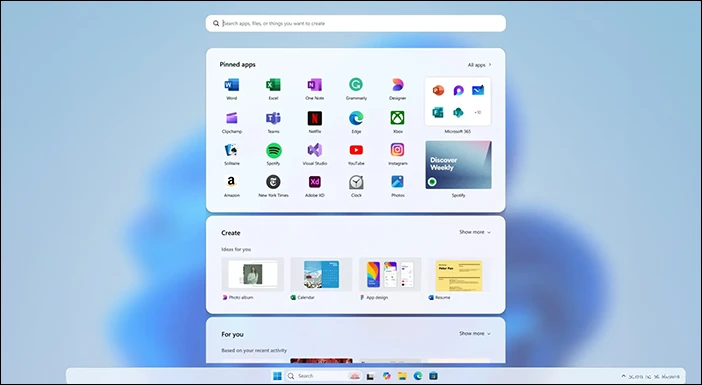Screen dimensions: 702x385
Task: Open the App design idea thumbnail
Action: [390, 274]
